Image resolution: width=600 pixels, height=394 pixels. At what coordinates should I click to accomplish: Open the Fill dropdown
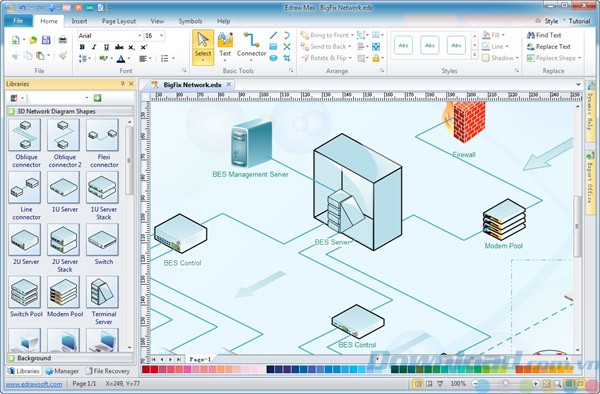pyautogui.click(x=493, y=35)
